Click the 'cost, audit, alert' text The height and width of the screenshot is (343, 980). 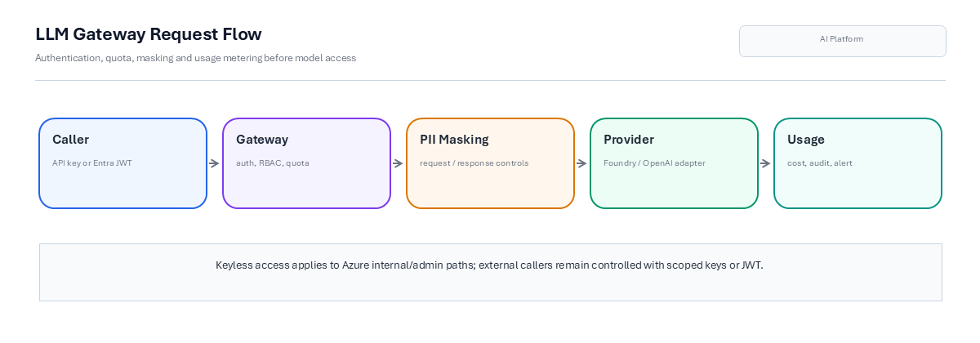[820, 163]
